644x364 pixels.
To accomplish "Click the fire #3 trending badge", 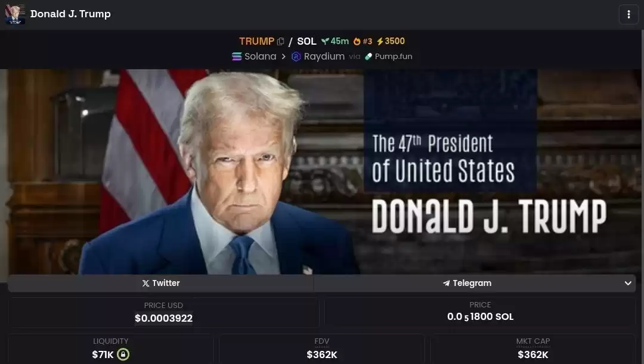I will tap(363, 41).
